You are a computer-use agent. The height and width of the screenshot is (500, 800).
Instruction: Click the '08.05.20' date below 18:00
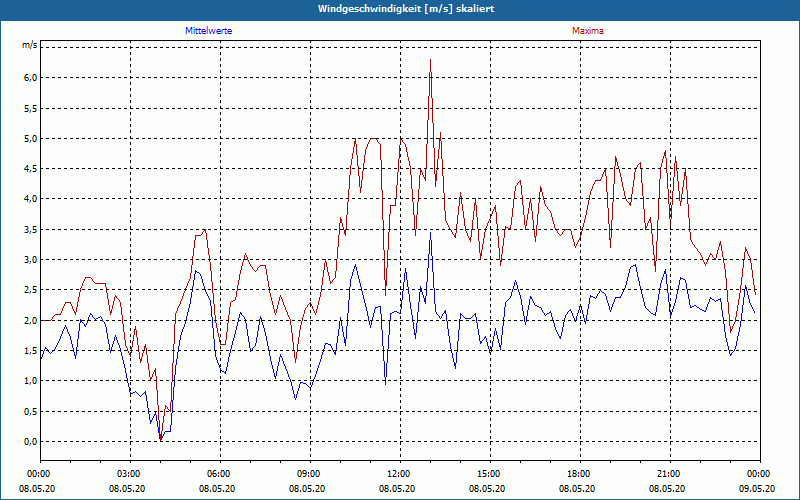pos(577,488)
